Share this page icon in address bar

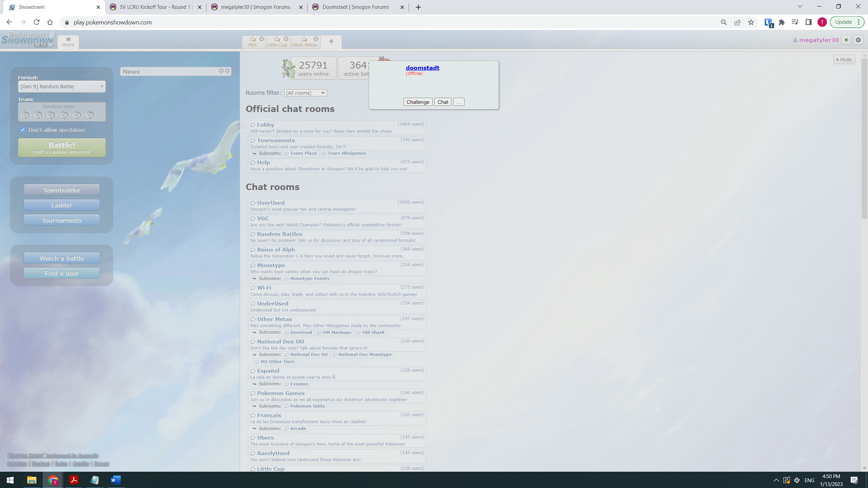point(737,22)
